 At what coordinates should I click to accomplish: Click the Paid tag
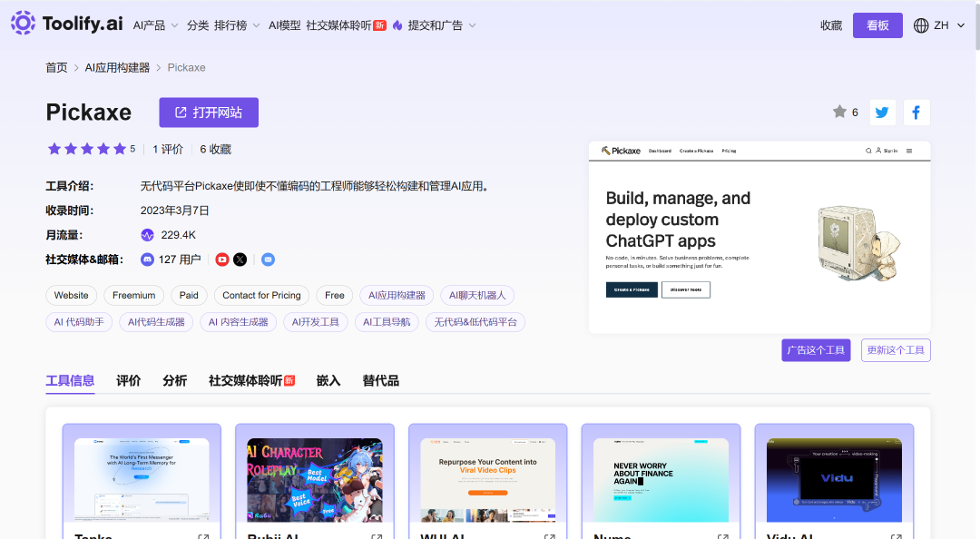189,295
